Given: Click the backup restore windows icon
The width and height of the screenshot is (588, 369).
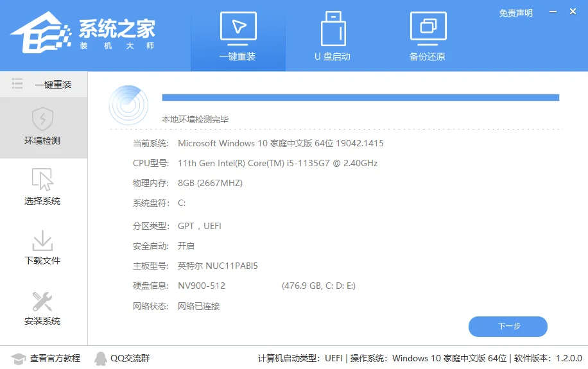Looking at the screenshot, I should [x=428, y=28].
